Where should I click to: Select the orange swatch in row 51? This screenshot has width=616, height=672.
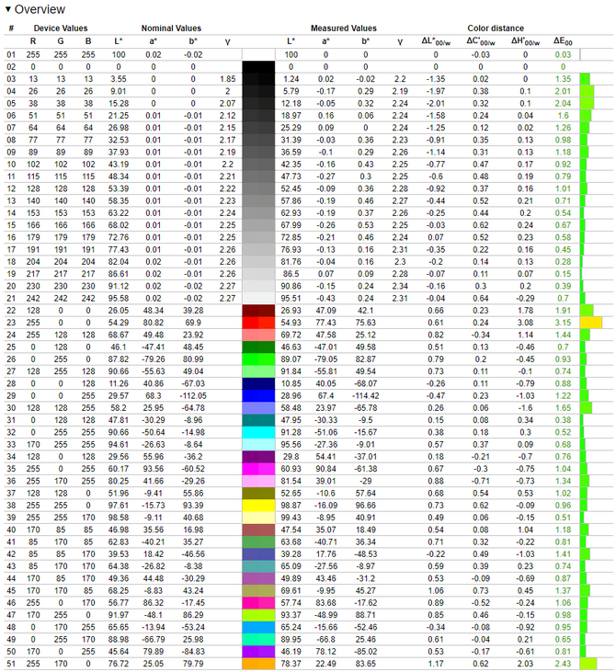click(258, 664)
